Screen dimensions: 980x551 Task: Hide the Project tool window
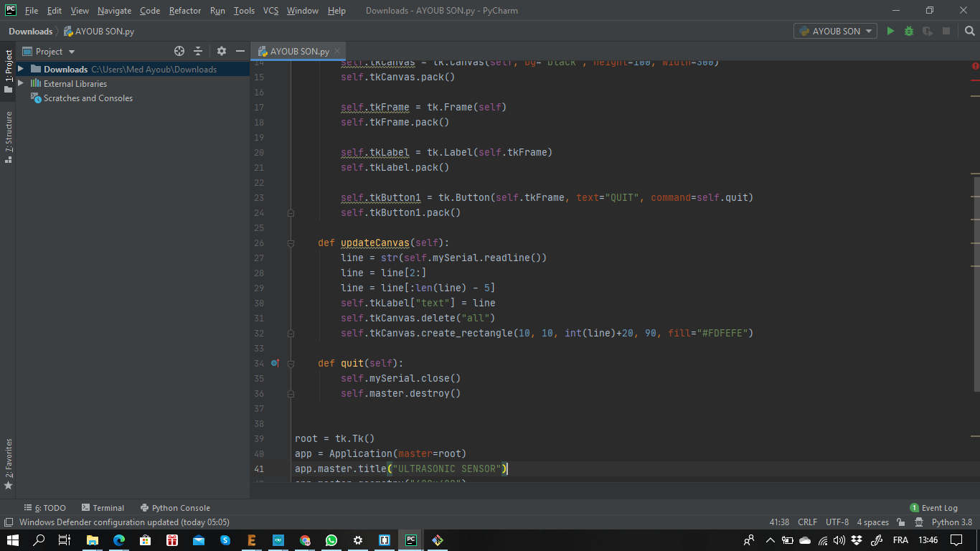(x=240, y=51)
